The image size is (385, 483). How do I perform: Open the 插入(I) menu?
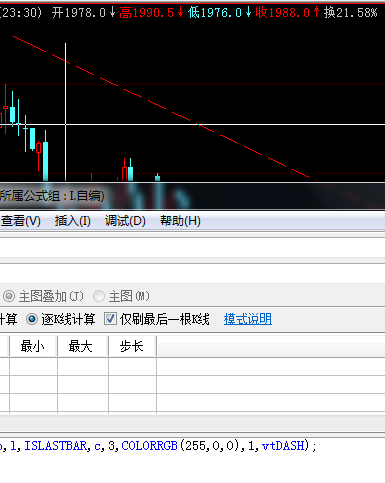[x=72, y=221]
